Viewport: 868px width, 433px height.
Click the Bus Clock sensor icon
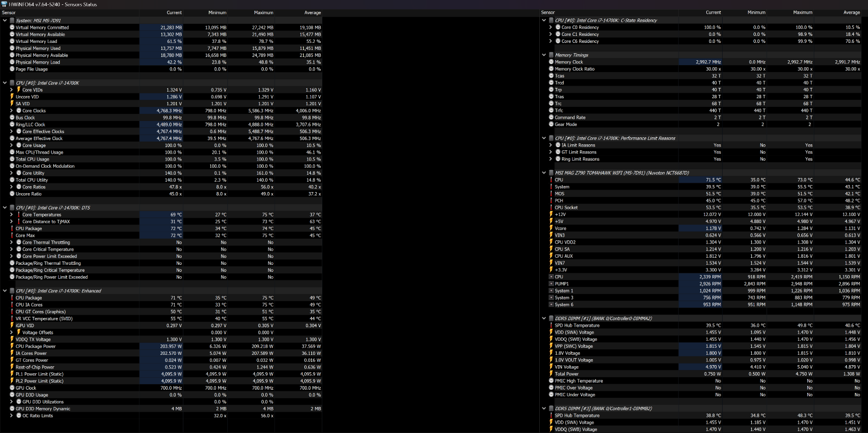tap(12, 118)
